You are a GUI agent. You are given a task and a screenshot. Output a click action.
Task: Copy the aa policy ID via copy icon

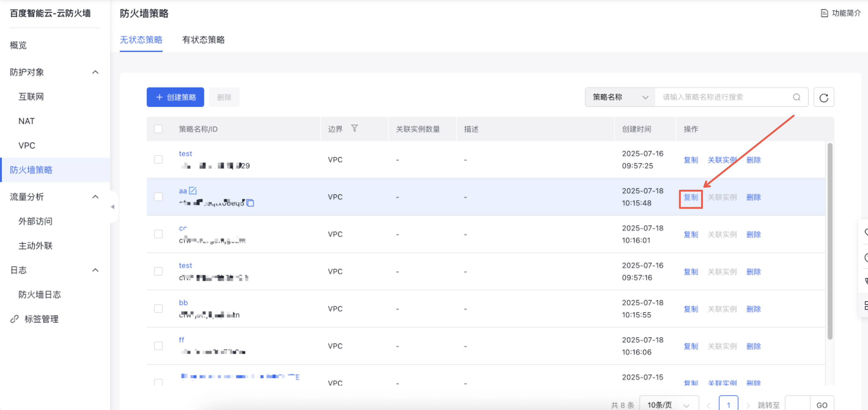tap(250, 203)
